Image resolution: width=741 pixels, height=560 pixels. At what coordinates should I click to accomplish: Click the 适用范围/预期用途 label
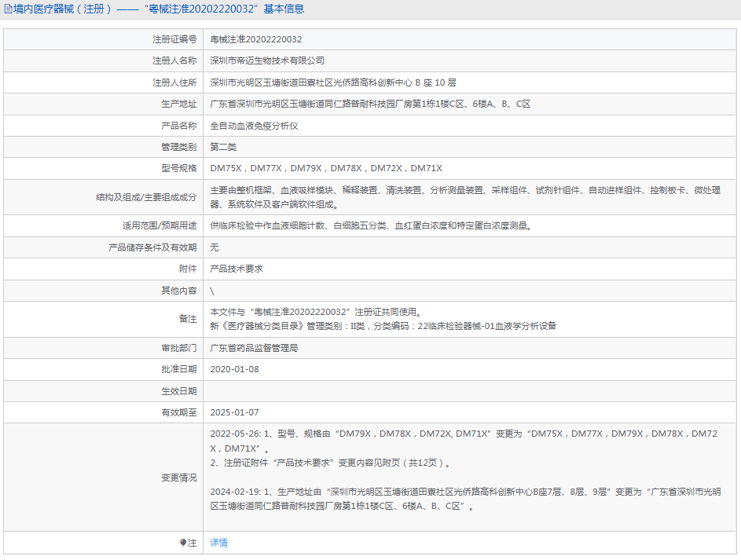[160, 225]
